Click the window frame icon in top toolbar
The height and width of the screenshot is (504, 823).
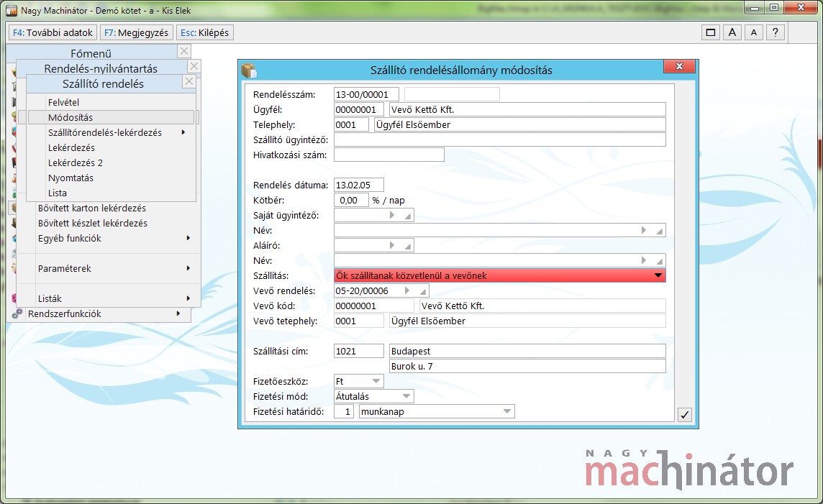pos(711,32)
